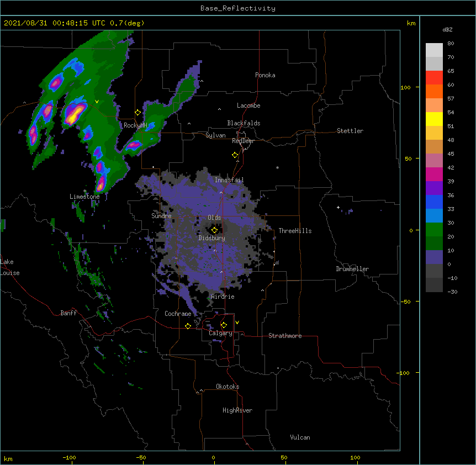Click the Banff label
Image resolution: width=476 pixels, height=465 pixels.
pyautogui.click(x=68, y=313)
